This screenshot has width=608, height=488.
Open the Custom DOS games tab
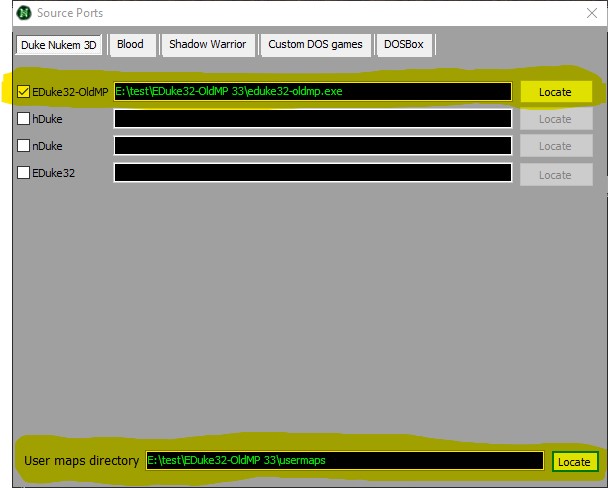315,45
